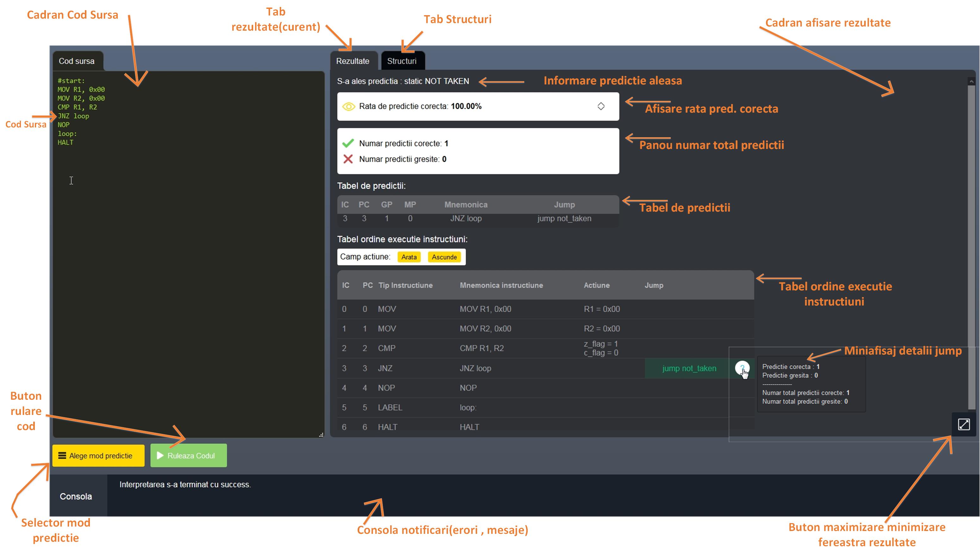This screenshot has width=980, height=556.
Task: Click 'Numar predictii gresite: 0' text
Action: click(x=402, y=159)
